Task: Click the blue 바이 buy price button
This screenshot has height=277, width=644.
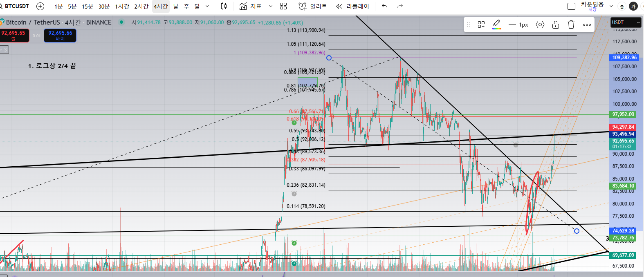Action: [60, 36]
